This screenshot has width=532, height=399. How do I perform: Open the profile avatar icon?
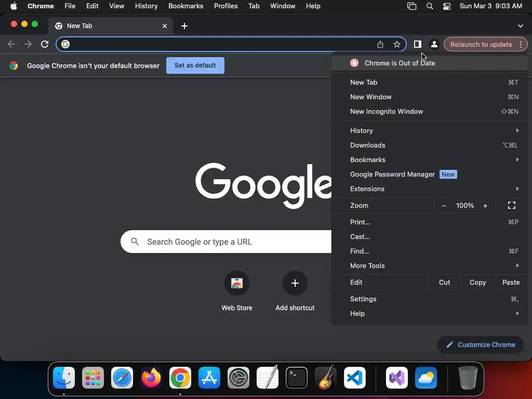(x=434, y=44)
